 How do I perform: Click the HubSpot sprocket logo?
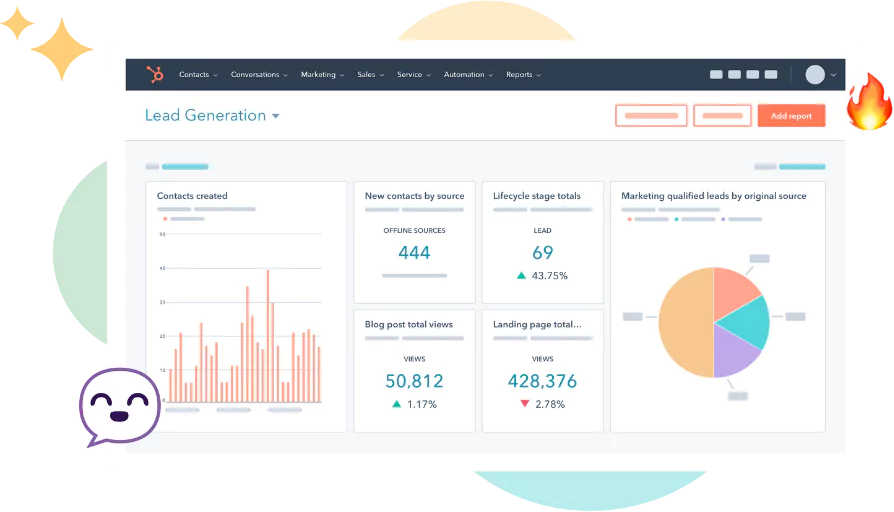[155, 74]
